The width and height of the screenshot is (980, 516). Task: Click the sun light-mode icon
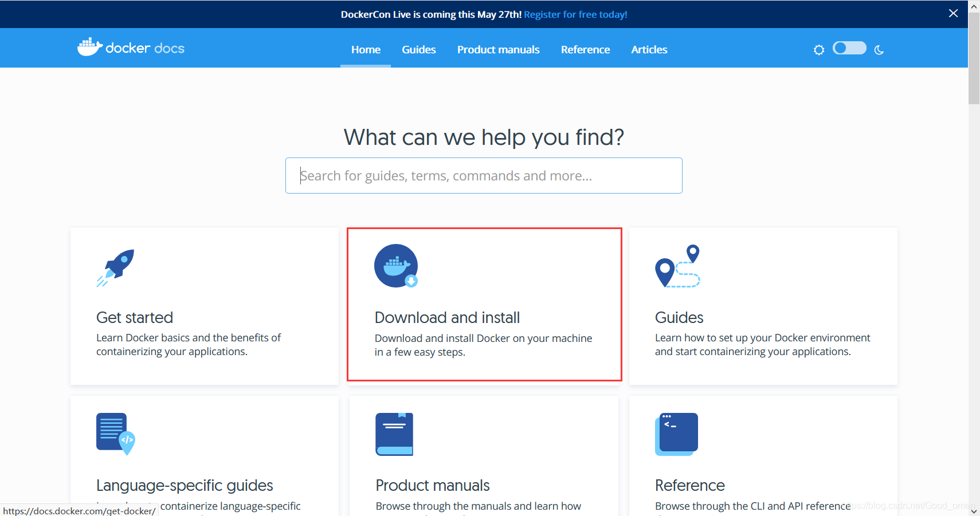click(819, 50)
